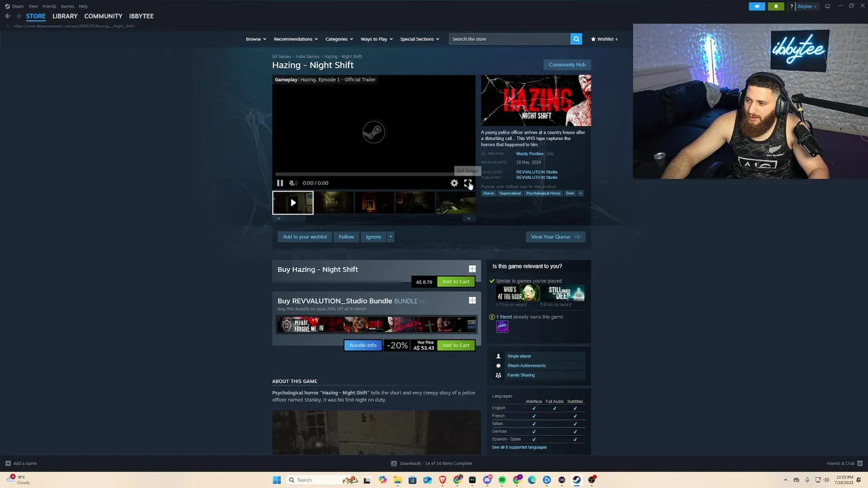Click the Psychological Horror tag
The height and width of the screenshot is (488, 868).
[x=543, y=193]
